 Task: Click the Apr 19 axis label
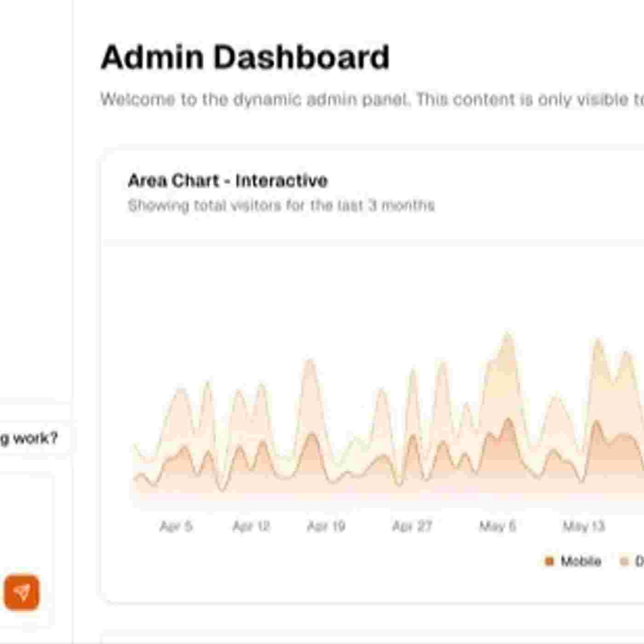[326, 526]
